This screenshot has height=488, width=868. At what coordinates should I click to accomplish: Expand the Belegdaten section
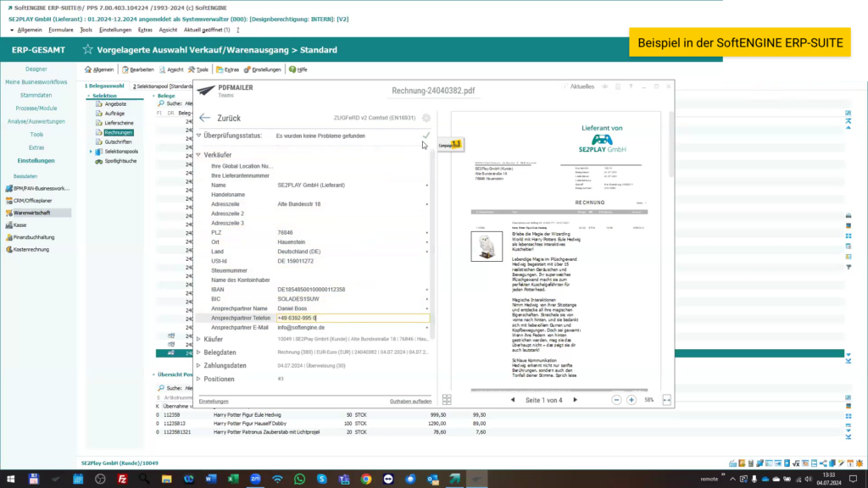pos(198,352)
